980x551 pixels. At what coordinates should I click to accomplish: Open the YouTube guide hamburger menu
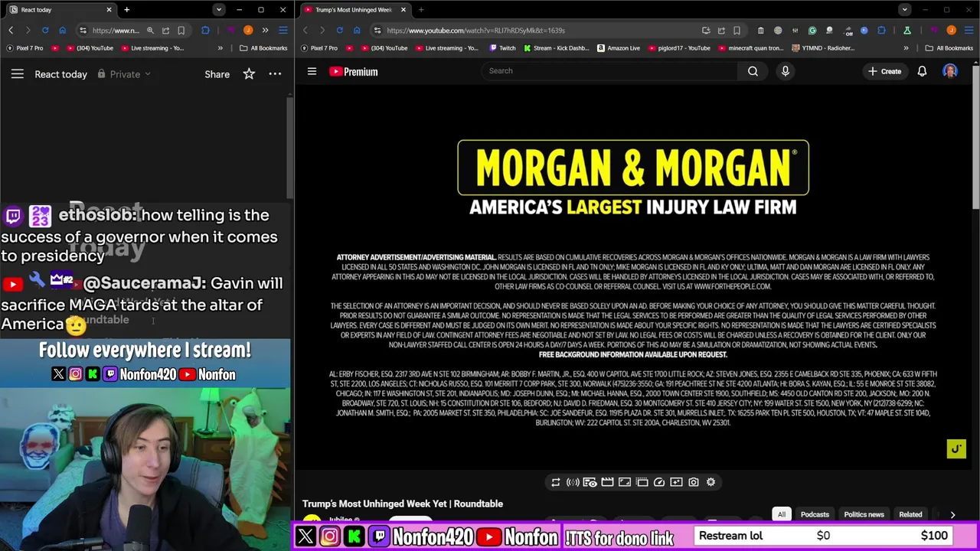[312, 71]
